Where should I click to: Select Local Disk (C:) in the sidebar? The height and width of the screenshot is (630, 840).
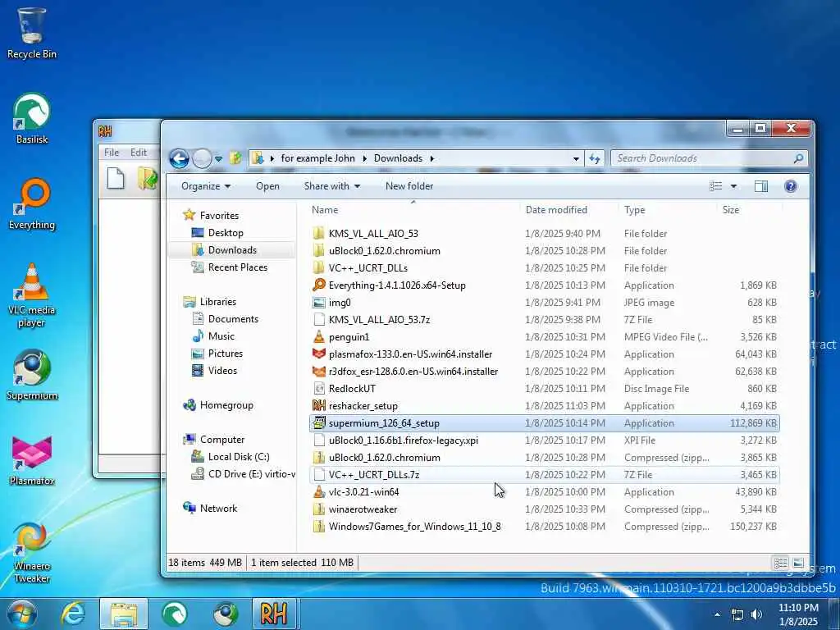click(x=239, y=457)
